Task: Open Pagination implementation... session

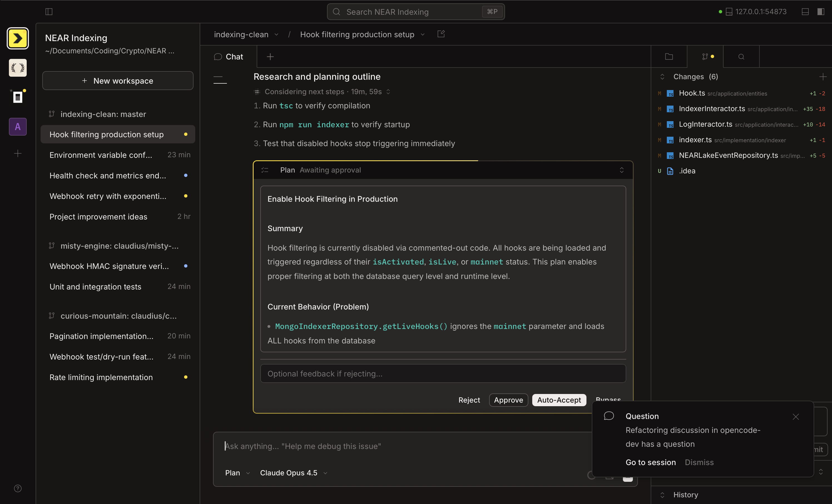Action: coord(118,336)
